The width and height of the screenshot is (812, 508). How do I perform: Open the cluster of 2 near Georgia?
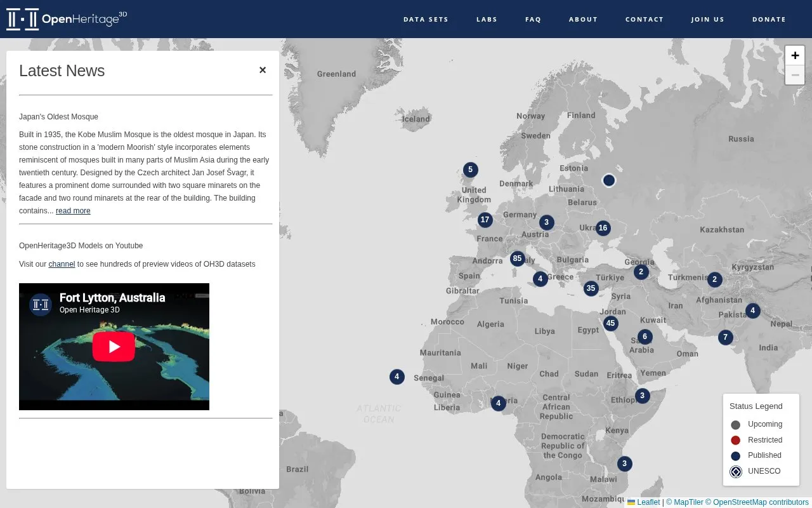[x=641, y=272]
